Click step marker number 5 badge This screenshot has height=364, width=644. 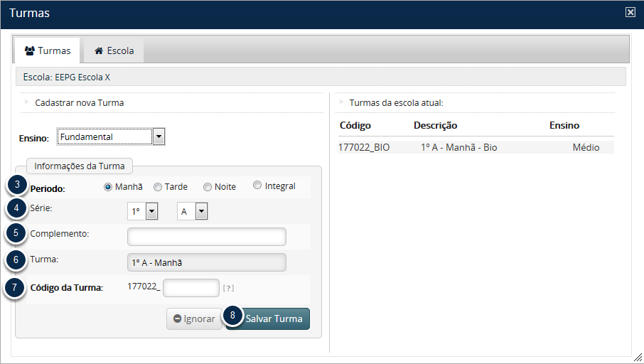16,232
